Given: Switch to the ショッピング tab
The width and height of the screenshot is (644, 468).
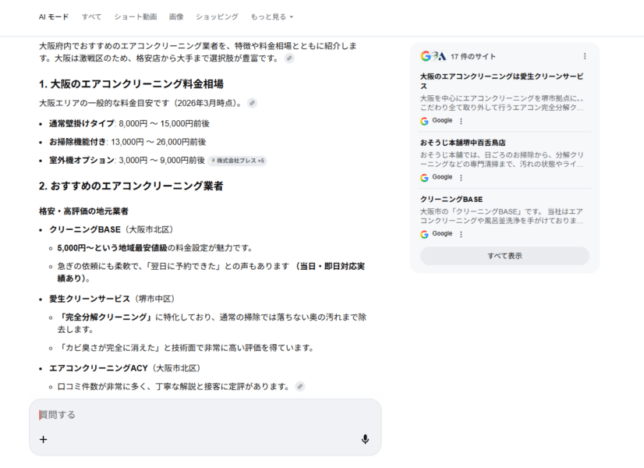Looking at the screenshot, I should [216, 17].
